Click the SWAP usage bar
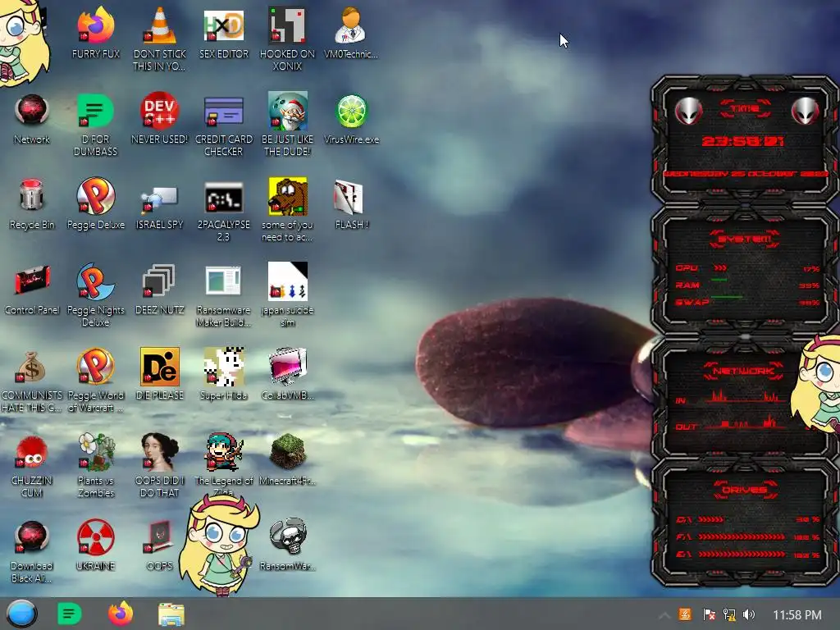The height and width of the screenshot is (630, 840). pyautogui.click(x=727, y=297)
